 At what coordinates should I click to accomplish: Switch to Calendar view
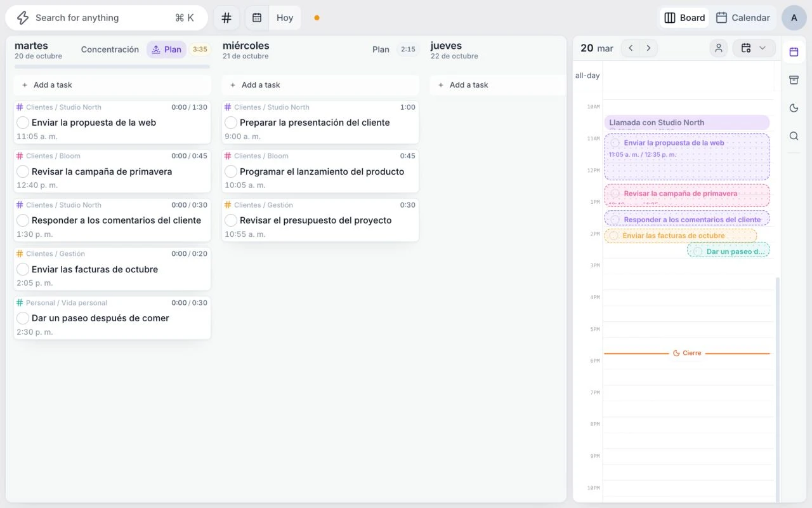[x=742, y=18]
